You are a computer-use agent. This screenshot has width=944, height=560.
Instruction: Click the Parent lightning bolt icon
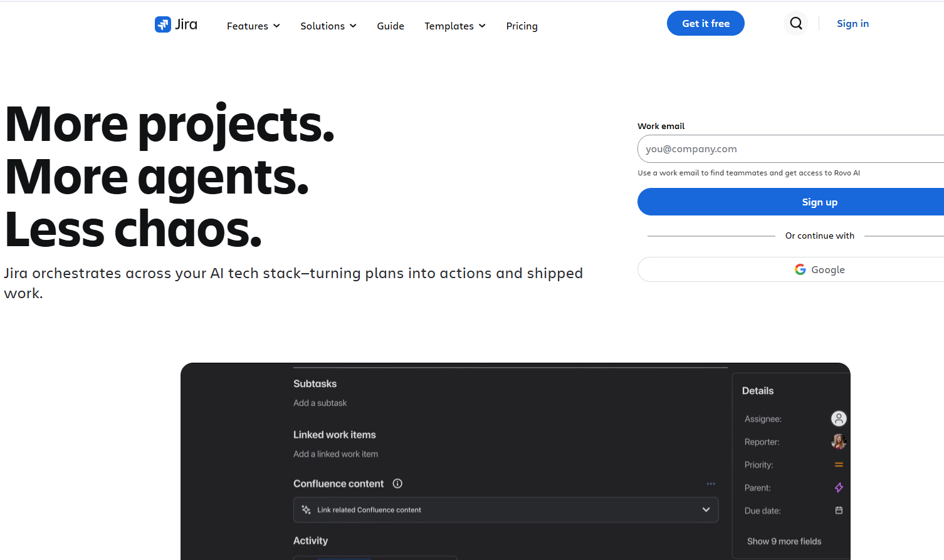click(x=839, y=487)
